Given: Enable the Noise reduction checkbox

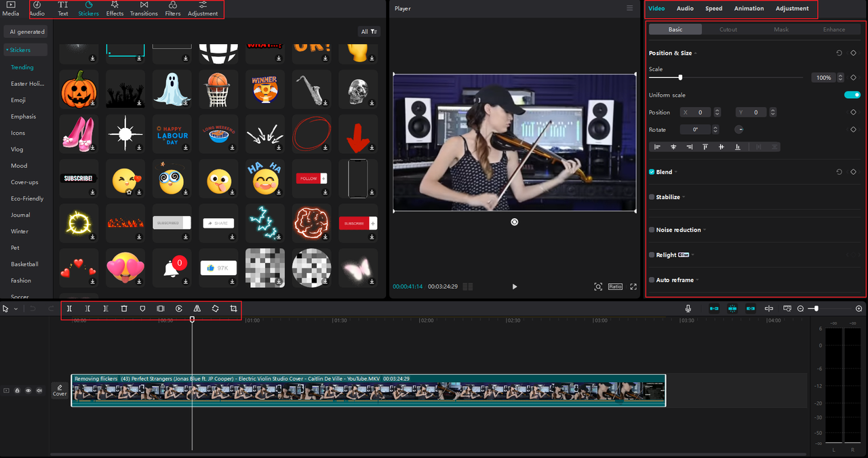Looking at the screenshot, I should coord(652,230).
